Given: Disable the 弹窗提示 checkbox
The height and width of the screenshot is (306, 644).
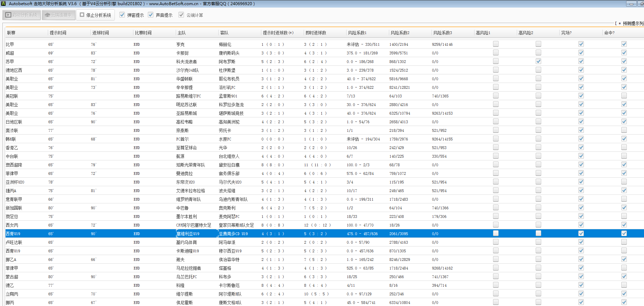Looking at the screenshot, I should tap(122, 15).
